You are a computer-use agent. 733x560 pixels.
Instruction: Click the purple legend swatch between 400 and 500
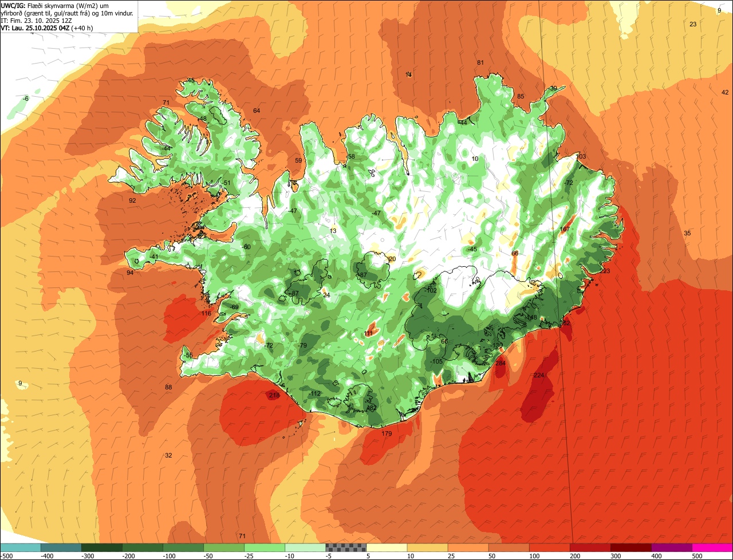click(671, 547)
